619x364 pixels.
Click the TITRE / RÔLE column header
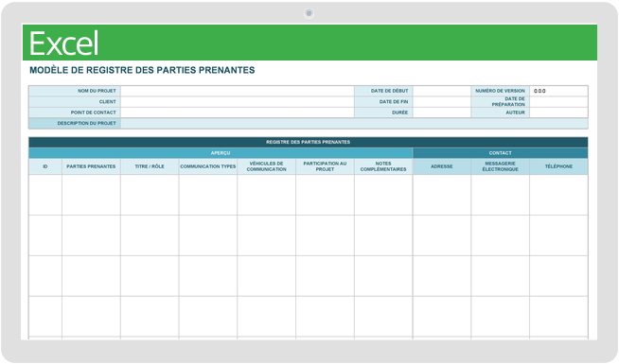(150, 166)
